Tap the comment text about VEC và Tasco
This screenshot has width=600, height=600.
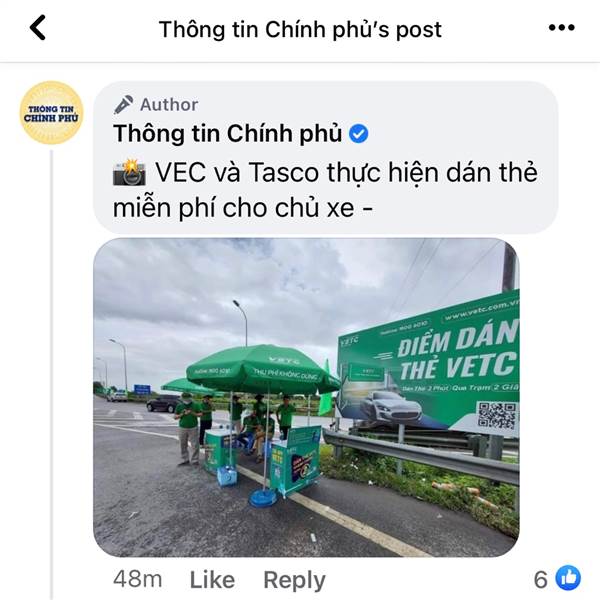pos(325,190)
